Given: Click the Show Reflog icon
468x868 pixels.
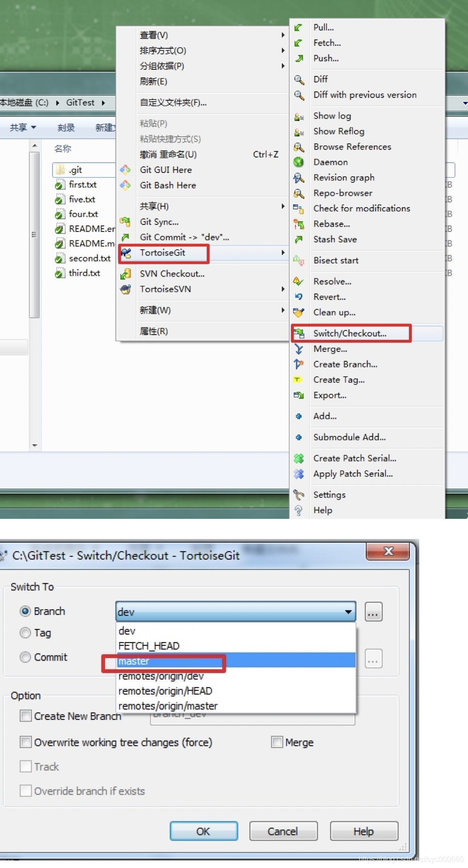Looking at the screenshot, I should tap(299, 132).
